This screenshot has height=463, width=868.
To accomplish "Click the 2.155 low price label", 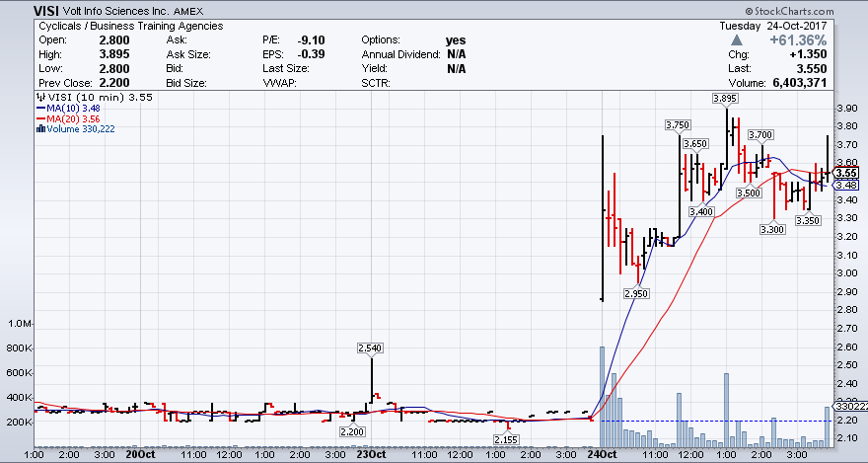I will click(506, 439).
